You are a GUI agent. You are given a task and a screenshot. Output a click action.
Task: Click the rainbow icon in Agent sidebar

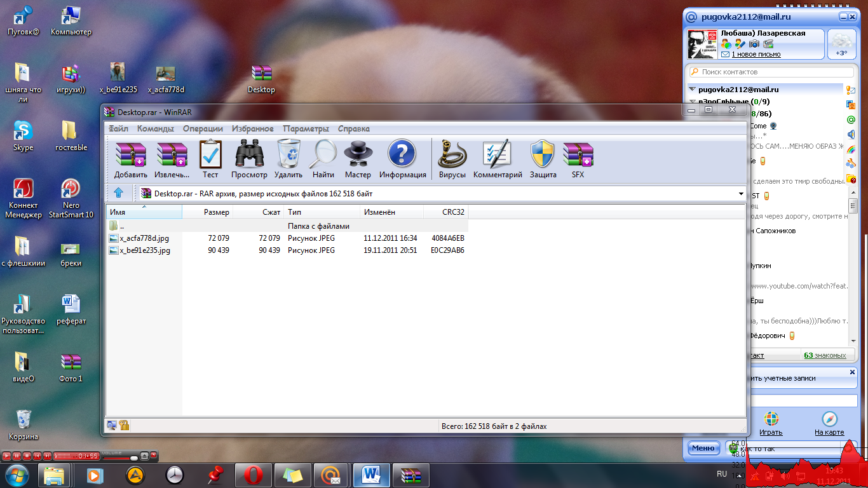tap(851, 150)
